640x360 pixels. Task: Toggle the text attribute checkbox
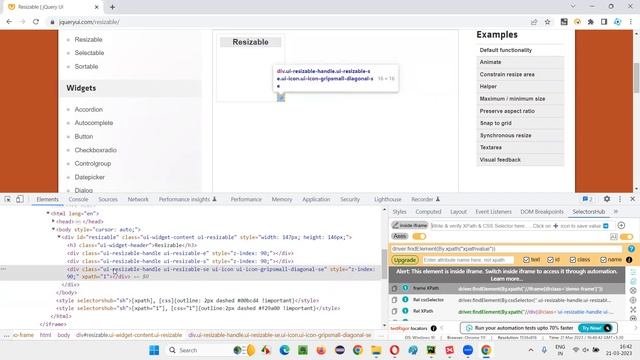click(x=526, y=260)
